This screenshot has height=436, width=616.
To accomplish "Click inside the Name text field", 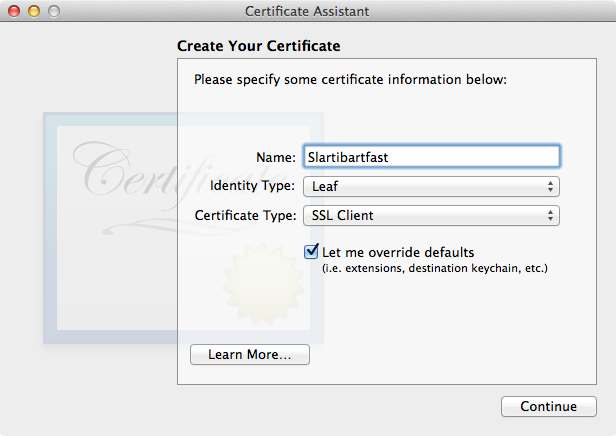I will click(432, 157).
